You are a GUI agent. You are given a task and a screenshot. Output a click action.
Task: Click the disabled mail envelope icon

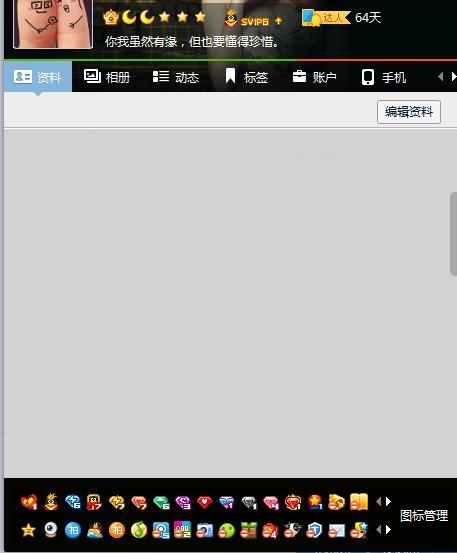point(336,530)
